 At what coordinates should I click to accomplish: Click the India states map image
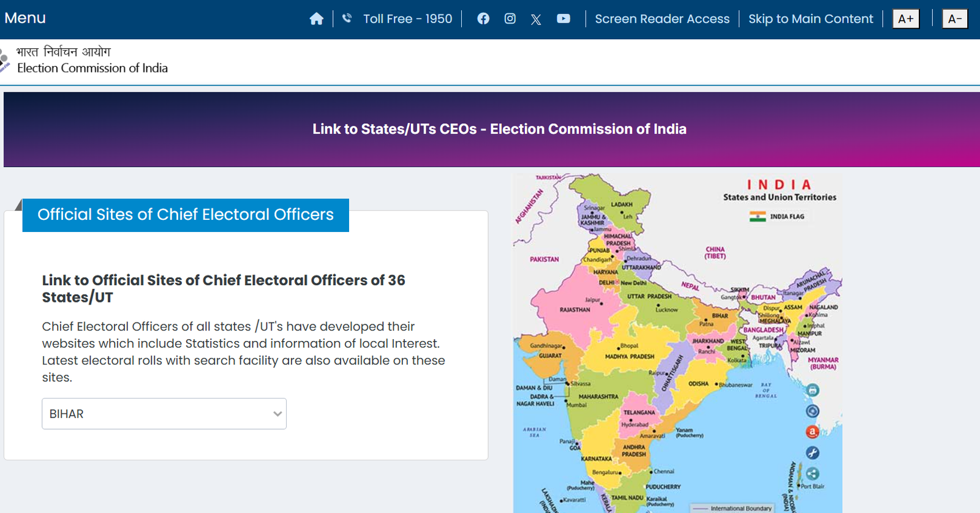coord(677,343)
